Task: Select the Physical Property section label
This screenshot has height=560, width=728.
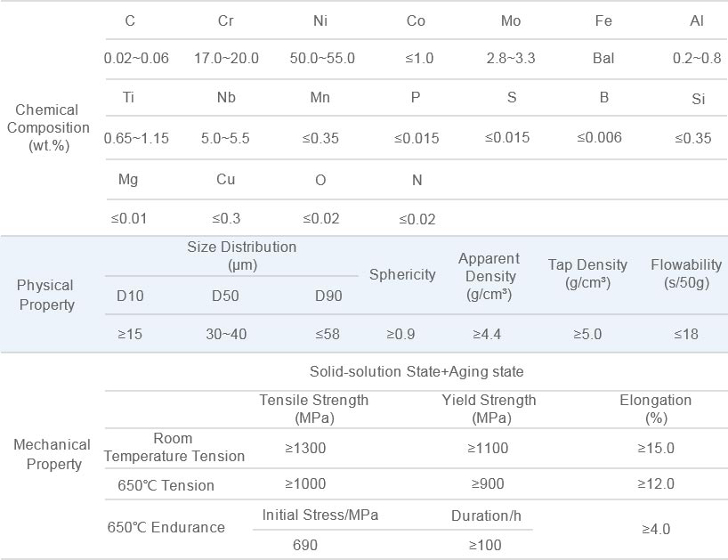Action: coord(45,295)
